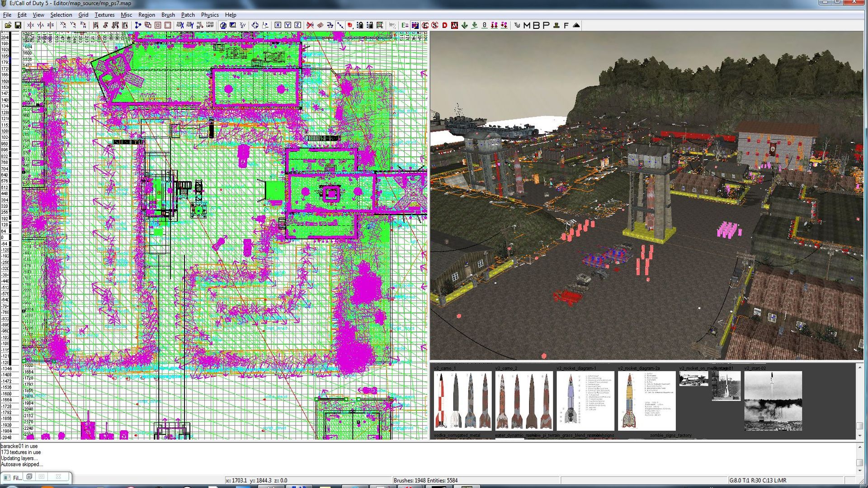
Task: Select the v2_rocket_diagram-1 texture
Action: tap(585, 400)
